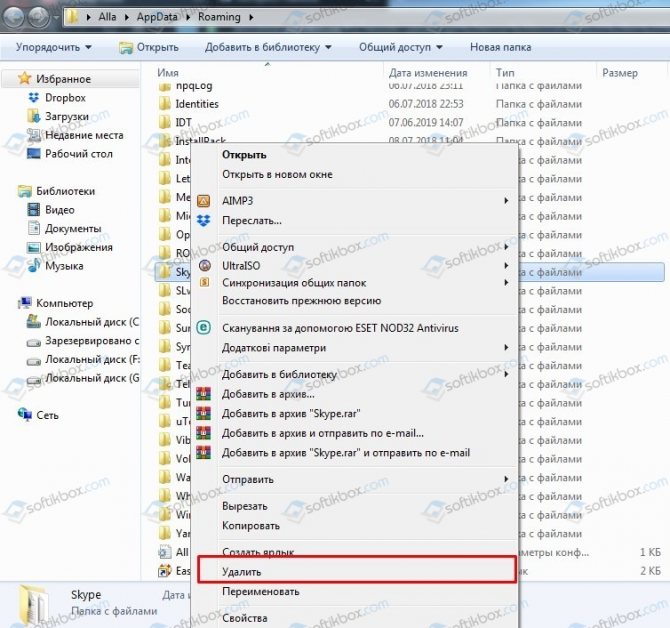This screenshot has height=628, width=670.
Task: Select Копировать from context menu
Action: [251, 525]
